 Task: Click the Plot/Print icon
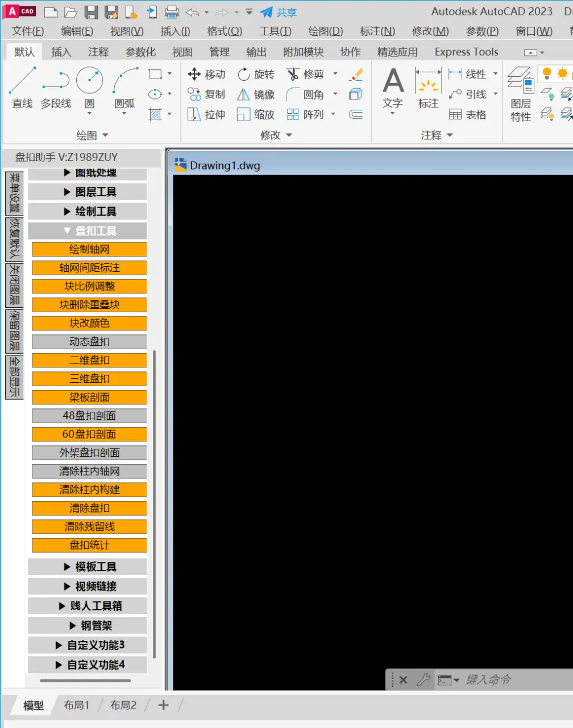tap(172, 12)
